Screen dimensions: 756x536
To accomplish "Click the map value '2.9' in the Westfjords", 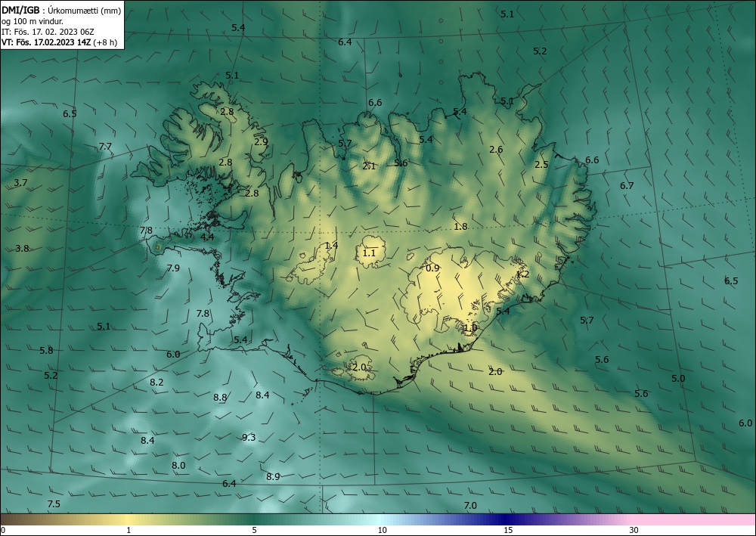I will (261, 142).
